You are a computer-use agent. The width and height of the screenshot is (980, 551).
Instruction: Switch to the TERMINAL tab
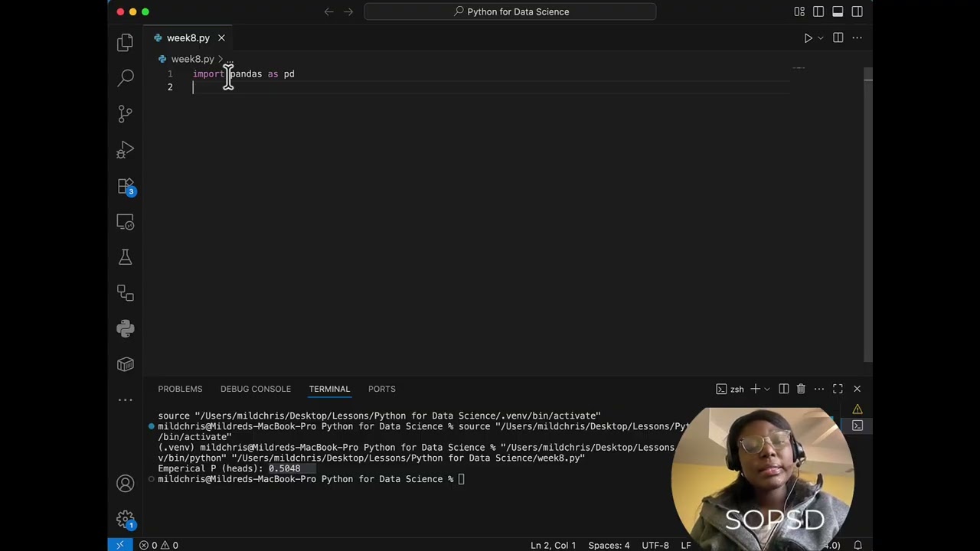(x=329, y=389)
